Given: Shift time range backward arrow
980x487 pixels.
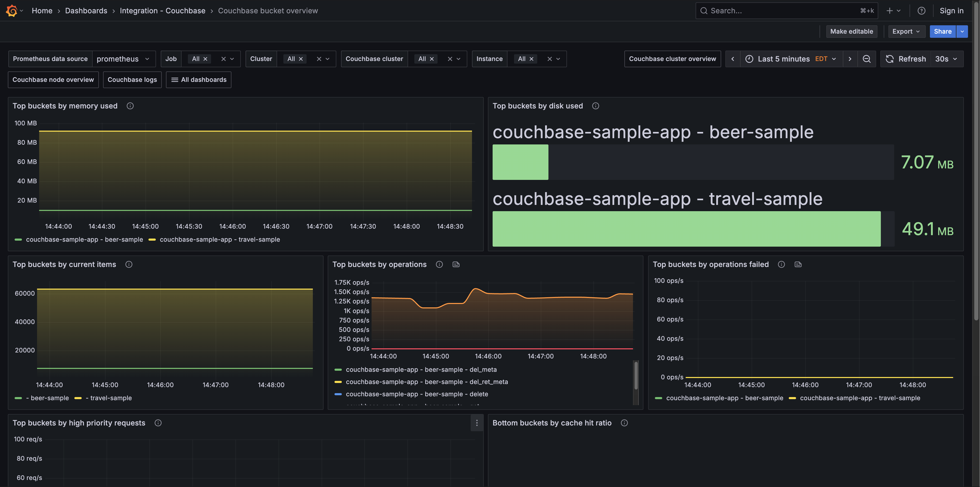Looking at the screenshot, I should pos(732,59).
